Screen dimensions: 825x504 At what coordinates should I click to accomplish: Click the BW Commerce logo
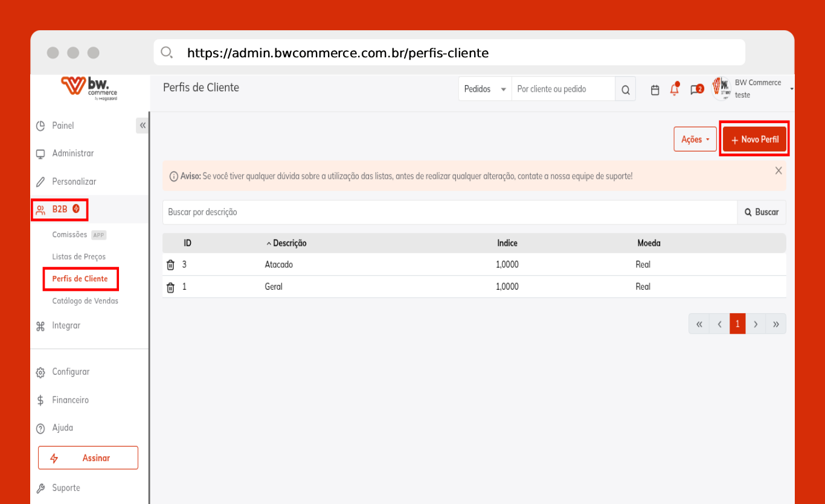(x=89, y=88)
